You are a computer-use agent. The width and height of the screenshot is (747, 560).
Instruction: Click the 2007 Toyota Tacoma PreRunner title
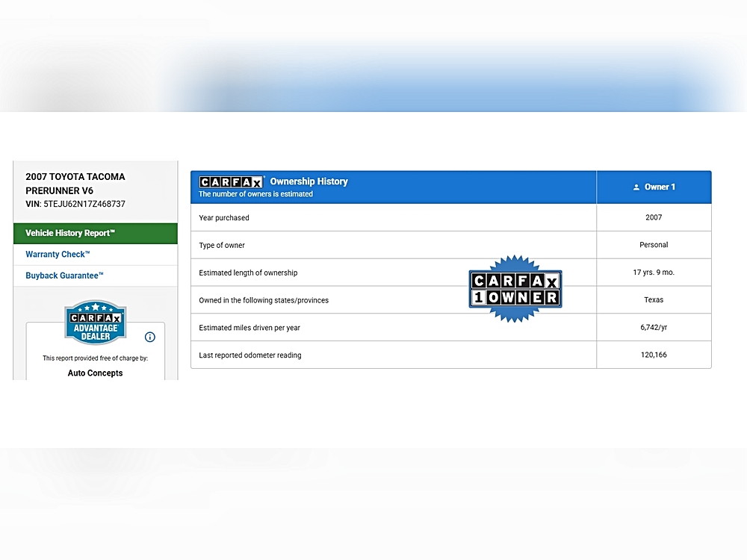pyautogui.click(x=75, y=184)
